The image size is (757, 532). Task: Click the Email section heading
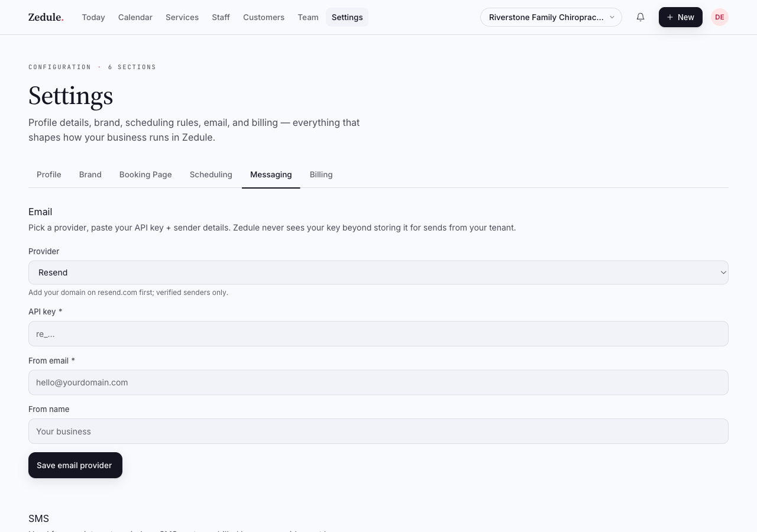tap(40, 212)
